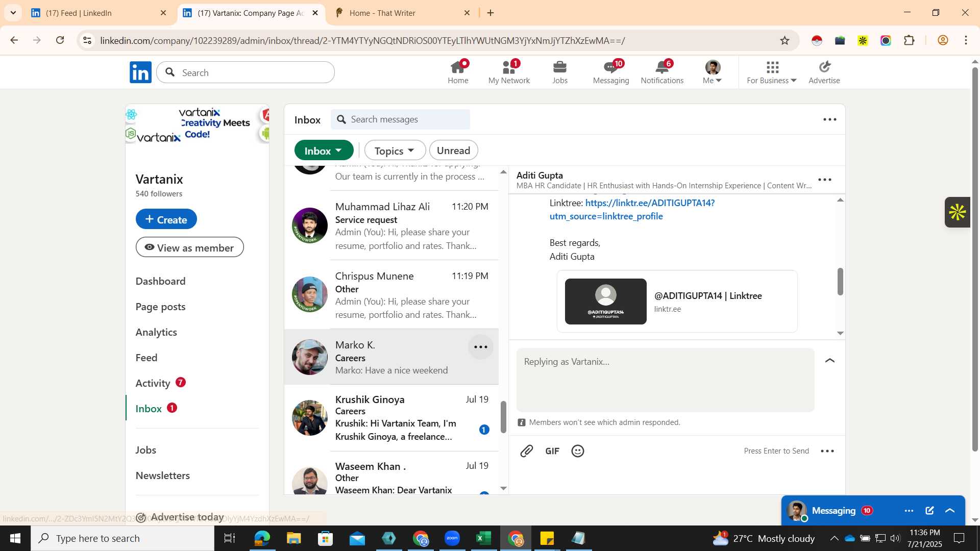Image resolution: width=980 pixels, height=551 pixels.
Task: Click LinkedIn global Search box
Action: [x=246, y=72]
